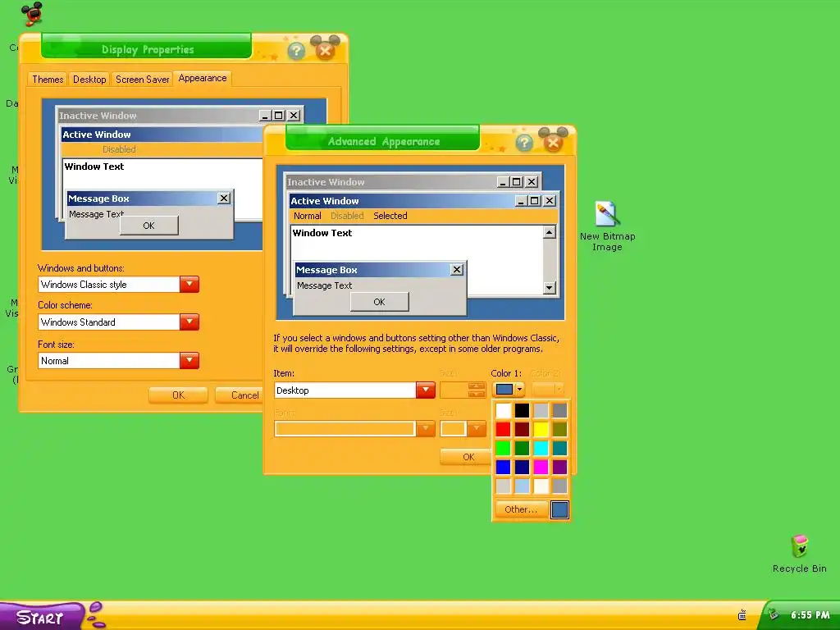The height and width of the screenshot is (630, 840).
Task: Pick the dark red color swatch
Action: 522,429
